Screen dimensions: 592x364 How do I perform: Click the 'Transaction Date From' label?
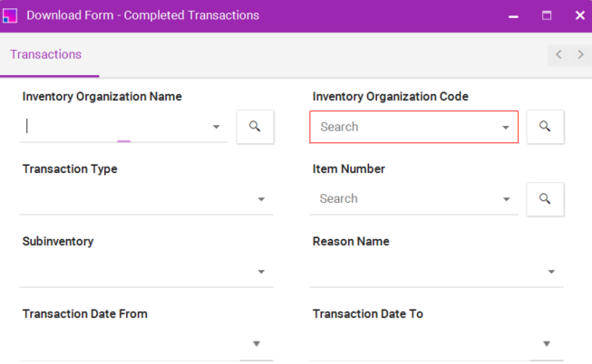(85, 314)
